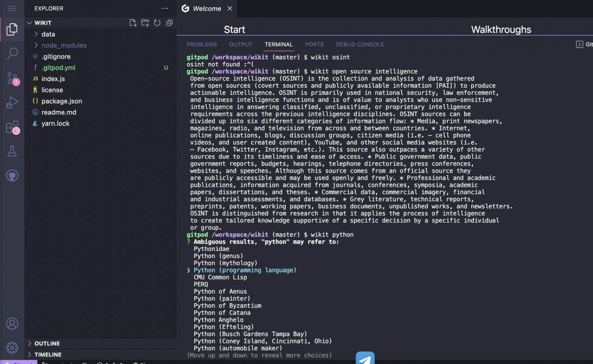The width and height of the screenshot is (593, 364).
Task: Refresh the WIKIT explorer
Action: [157, 23]
